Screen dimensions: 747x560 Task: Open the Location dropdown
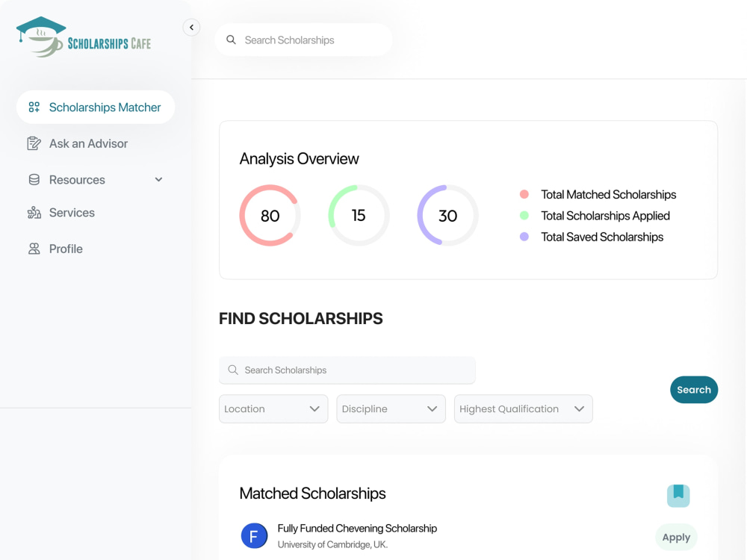(273, 409)
